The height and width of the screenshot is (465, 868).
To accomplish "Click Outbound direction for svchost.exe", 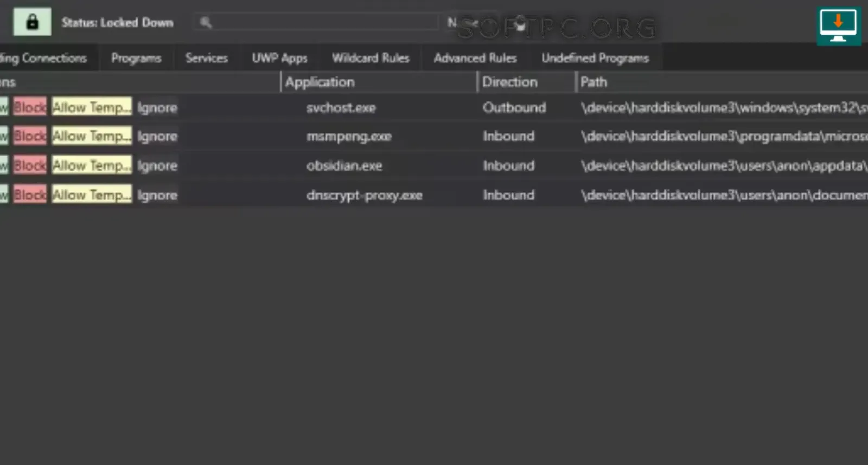I will [x=514, y=107].
